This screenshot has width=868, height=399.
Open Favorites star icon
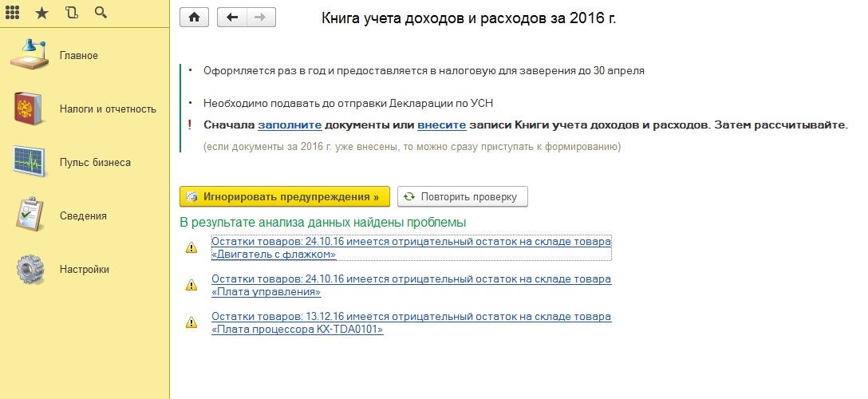tap(43, 13)
